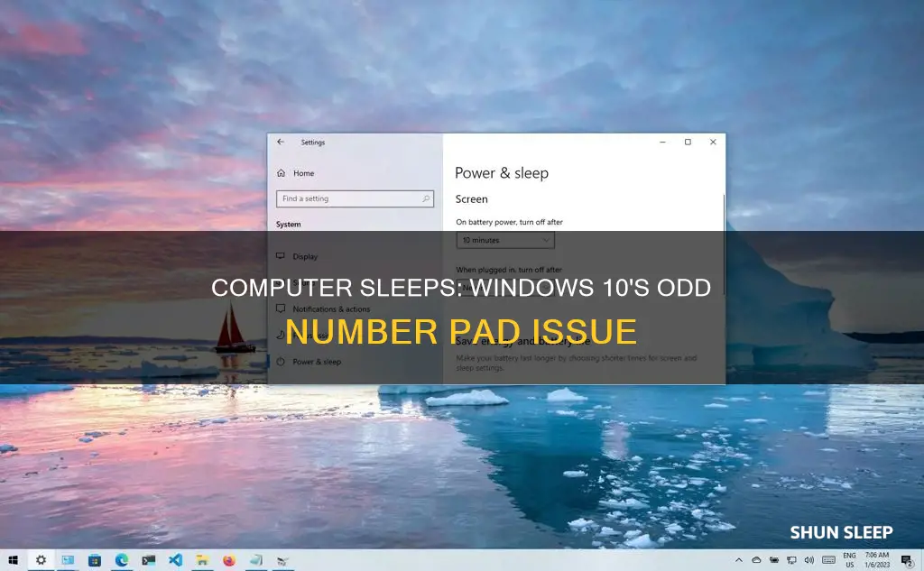
Task: Click the Settings gear taskbar icon
Action: pyautogui.click(x=41, y=560)
